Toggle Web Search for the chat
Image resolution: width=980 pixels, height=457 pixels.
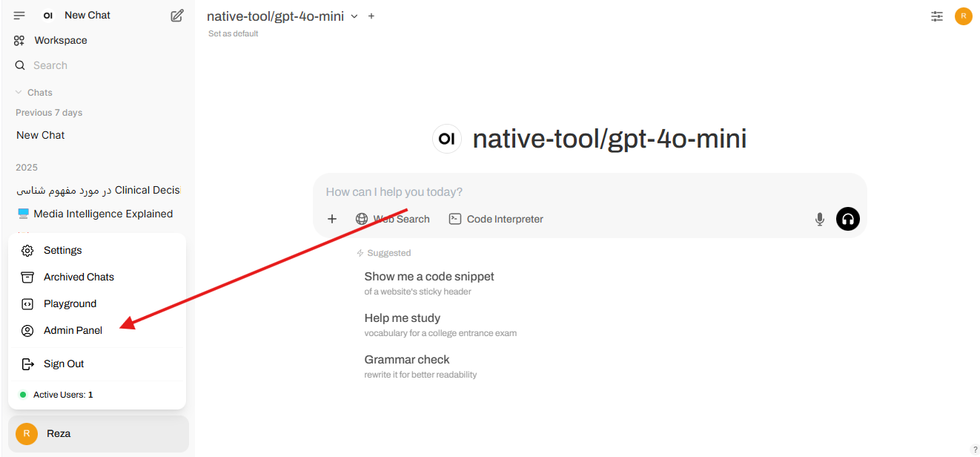coord(393,219)
